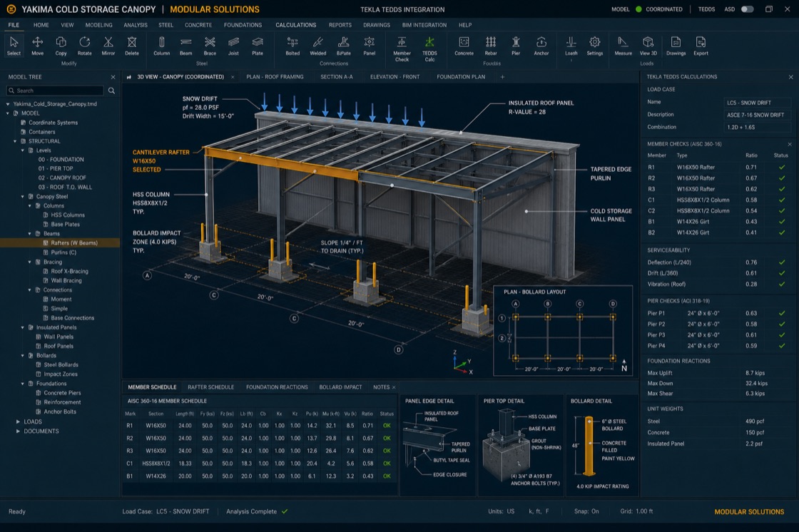The width and height of the screenshot is (799, 532).
Task: Open load Settings gear
Action: (595, 46)
